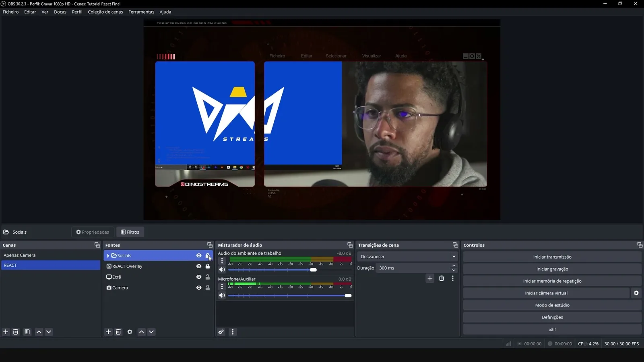Open the Editar menu

[30, 12]
